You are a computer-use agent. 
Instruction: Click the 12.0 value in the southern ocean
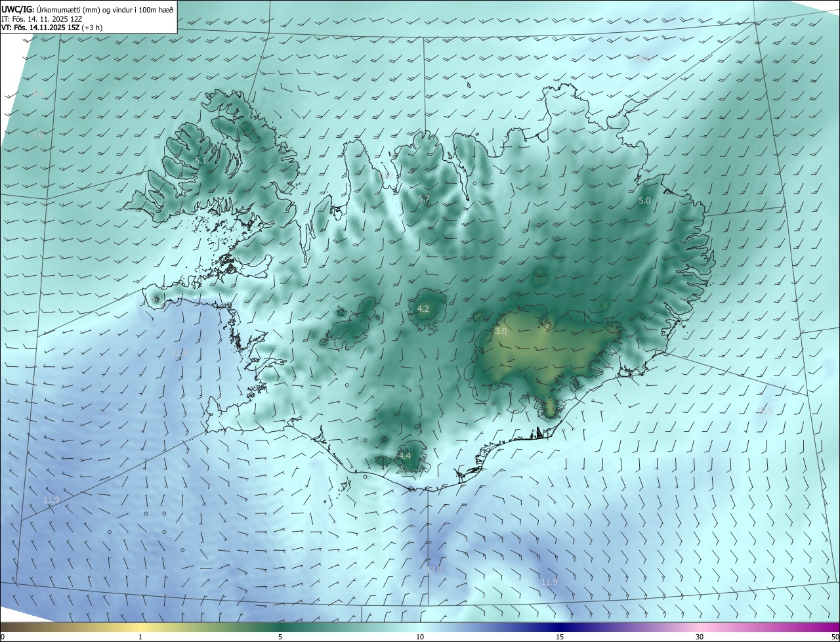pyautogui.click(x=434, y=569)
